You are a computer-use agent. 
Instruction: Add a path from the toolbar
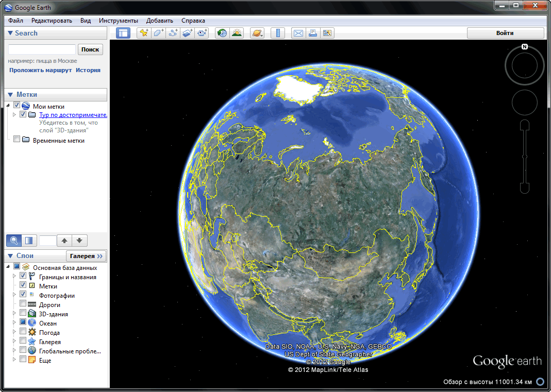[173, 33]
